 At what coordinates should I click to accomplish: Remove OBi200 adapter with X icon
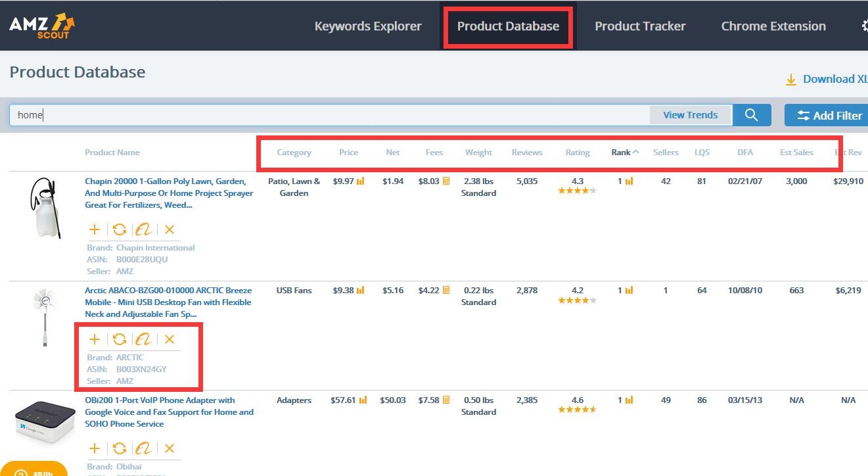(x=170, y=448)
